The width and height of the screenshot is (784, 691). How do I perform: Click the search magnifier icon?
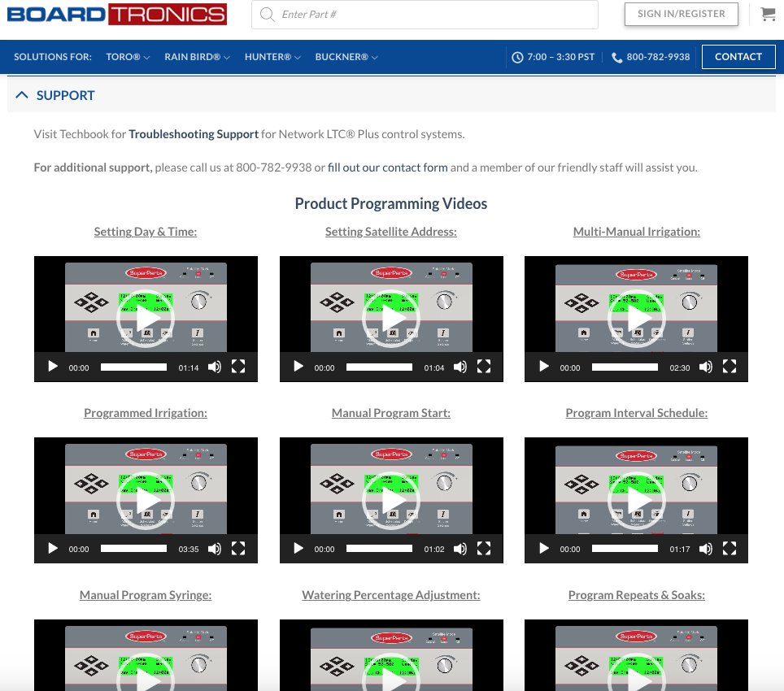coord(266,14)
